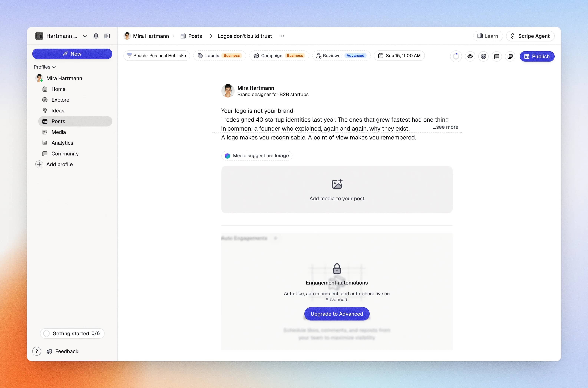Click Upgrade to Advanced button
The width and height of the screenshot is (588, 388).
tap(337, 314)
